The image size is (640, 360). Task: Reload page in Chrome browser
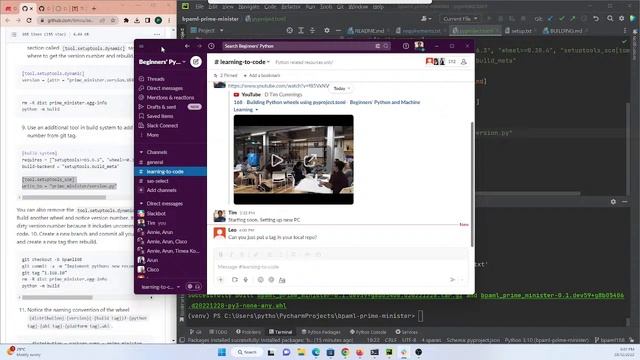[x=29, y=20]
